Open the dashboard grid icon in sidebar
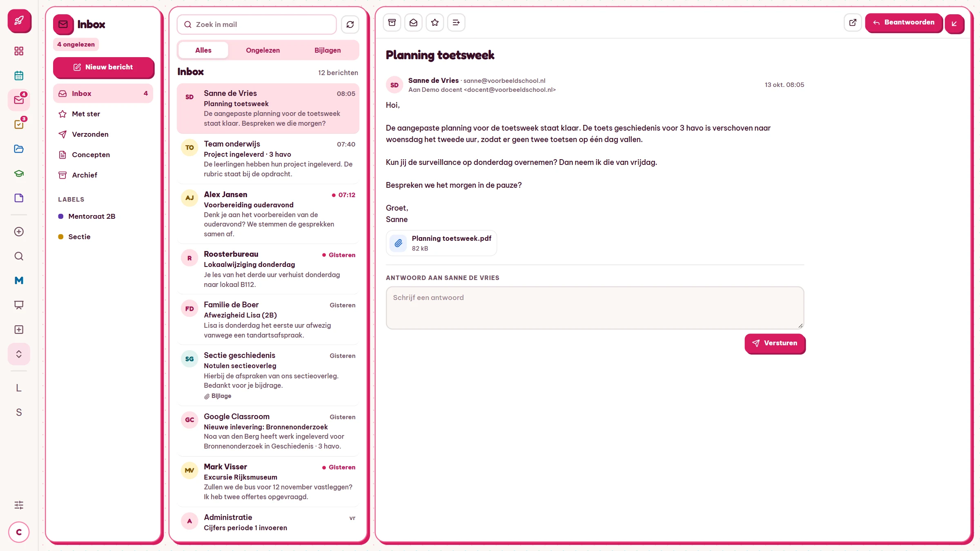Screen dimensions: 980x551 [x=19, y=51]
